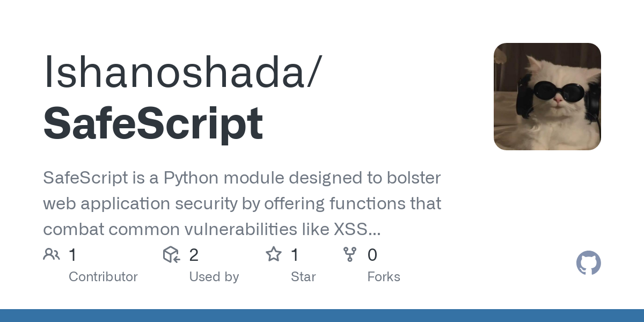Image resolution: width=644 pixels, height=322 pixels.
Task: Click the 'Star' label text
Action: pos(303,277)
